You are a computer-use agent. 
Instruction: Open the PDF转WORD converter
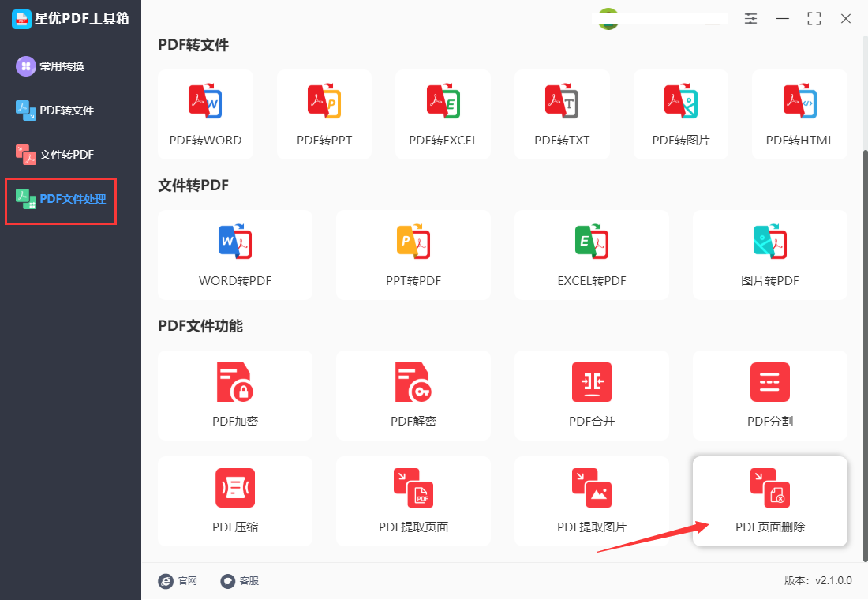click(x=205, y=114)
